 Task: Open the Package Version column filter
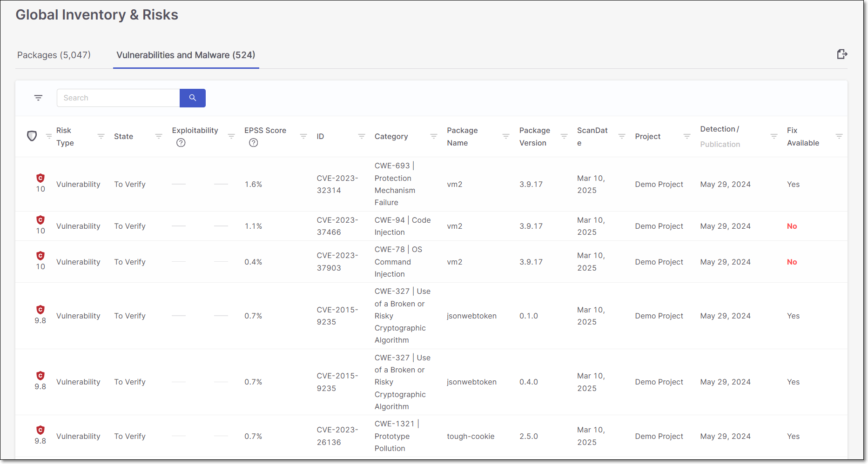pos(564,136)
